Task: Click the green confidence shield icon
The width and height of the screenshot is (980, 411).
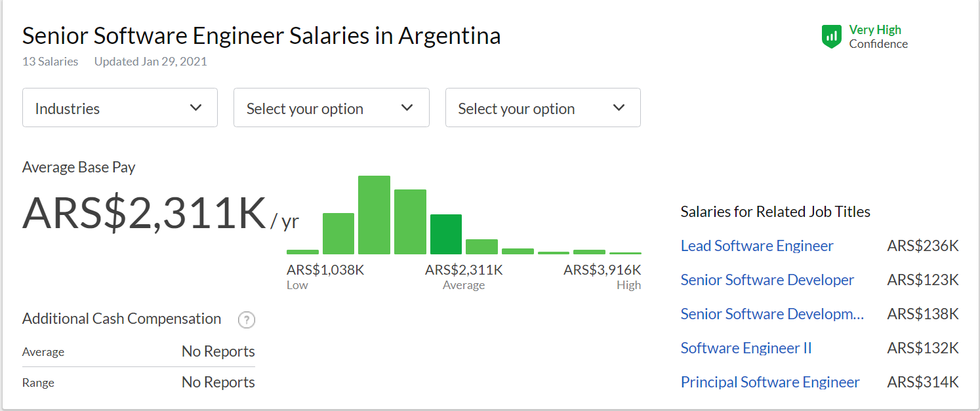Action: tap(832, 36)
